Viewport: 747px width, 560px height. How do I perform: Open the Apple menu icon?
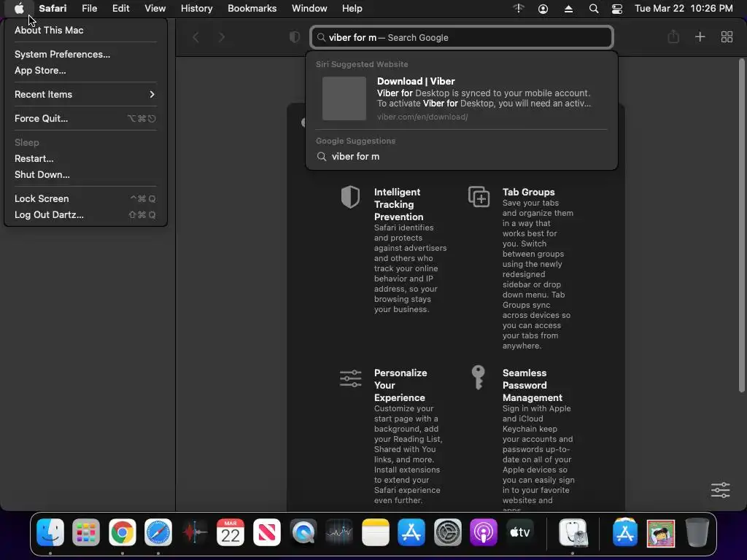[x=19, y=9]
